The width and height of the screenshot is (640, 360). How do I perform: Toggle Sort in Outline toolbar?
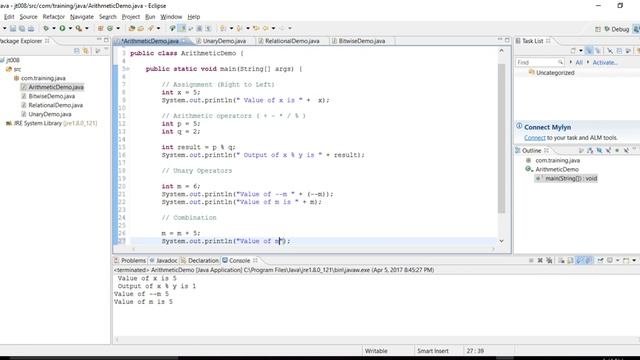tap(590, 151)
